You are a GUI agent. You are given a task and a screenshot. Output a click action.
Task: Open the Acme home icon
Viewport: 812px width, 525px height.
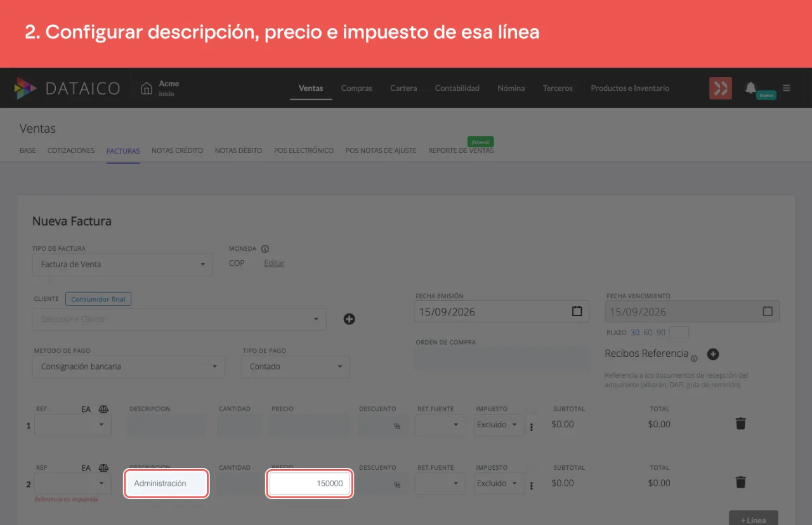click(147, 88)
